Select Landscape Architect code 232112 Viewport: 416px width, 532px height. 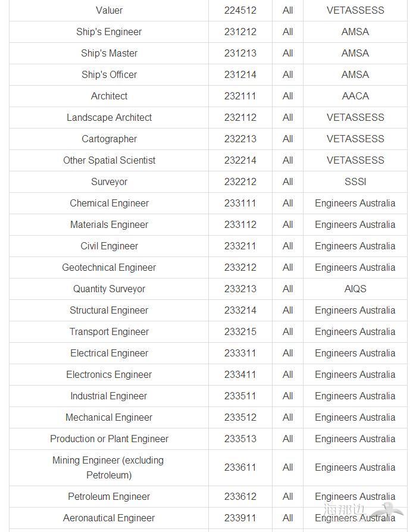pos(240,117)
